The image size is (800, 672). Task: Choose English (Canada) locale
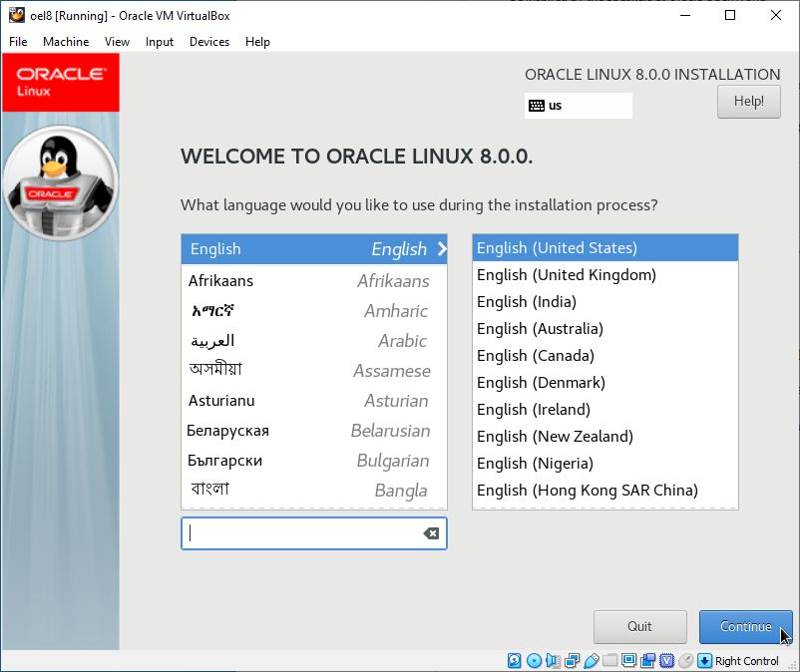coord(605,356)
